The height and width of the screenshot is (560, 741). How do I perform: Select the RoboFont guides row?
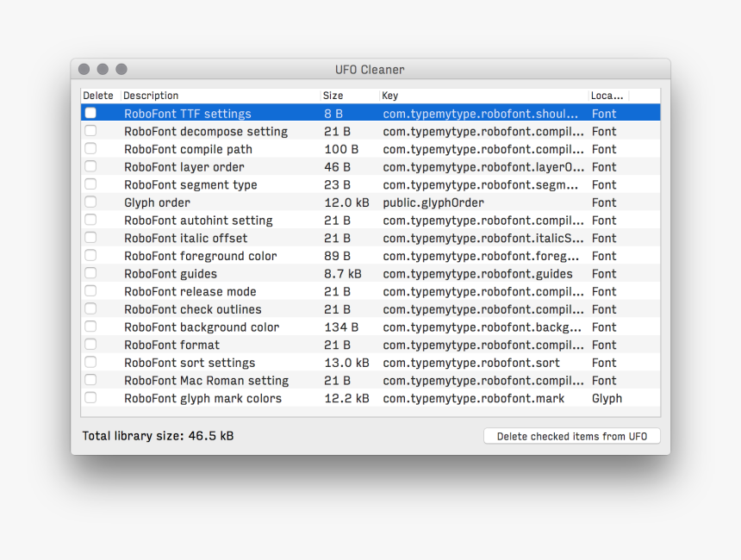tap(370, 274)
